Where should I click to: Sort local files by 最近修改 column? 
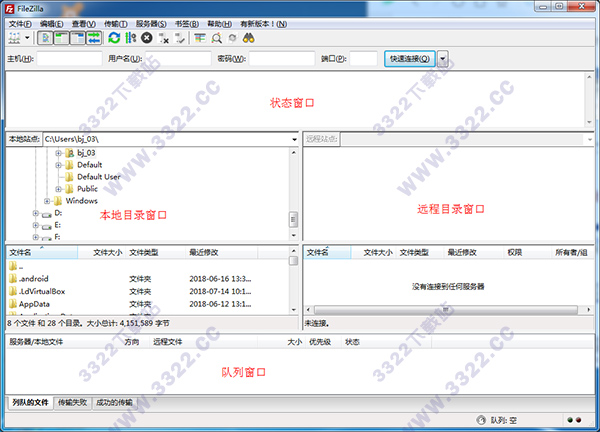[222, 253]
